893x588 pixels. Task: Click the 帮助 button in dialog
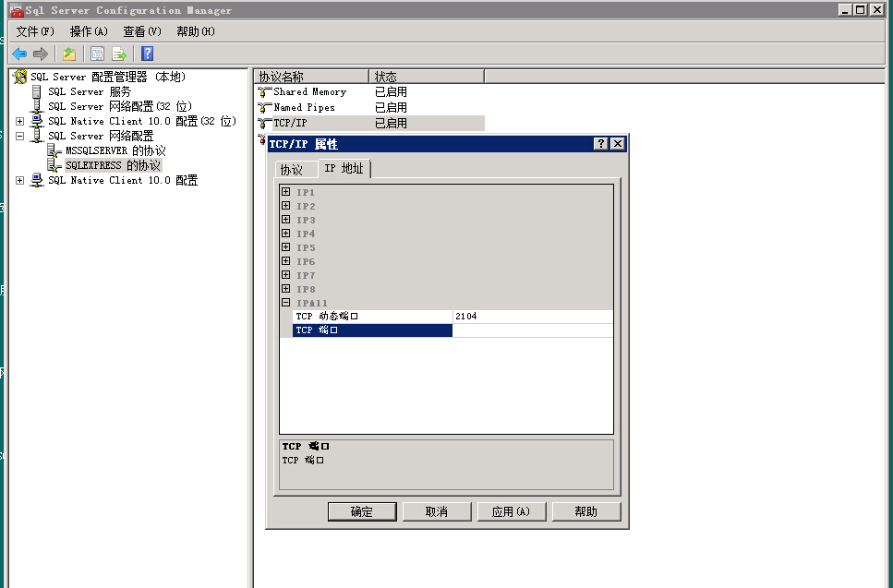586,511
